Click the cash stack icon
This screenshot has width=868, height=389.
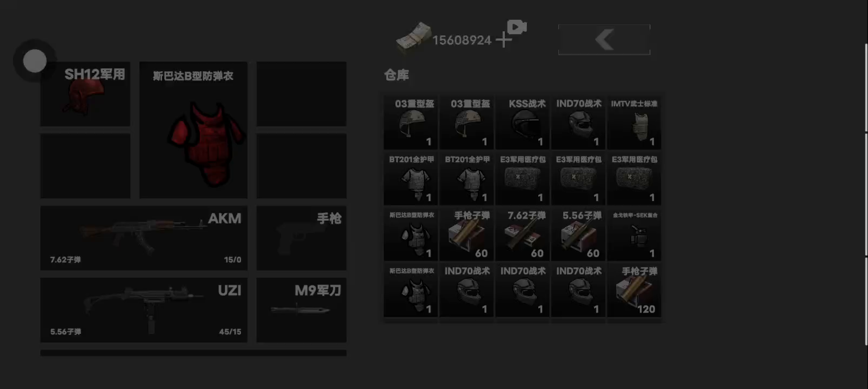(x=413, y=38)
